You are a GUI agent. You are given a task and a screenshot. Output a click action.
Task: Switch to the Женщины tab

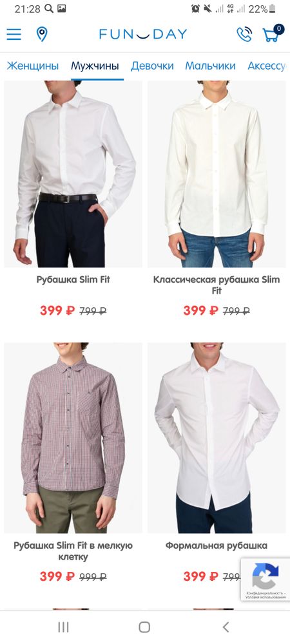tap(32, 66)
